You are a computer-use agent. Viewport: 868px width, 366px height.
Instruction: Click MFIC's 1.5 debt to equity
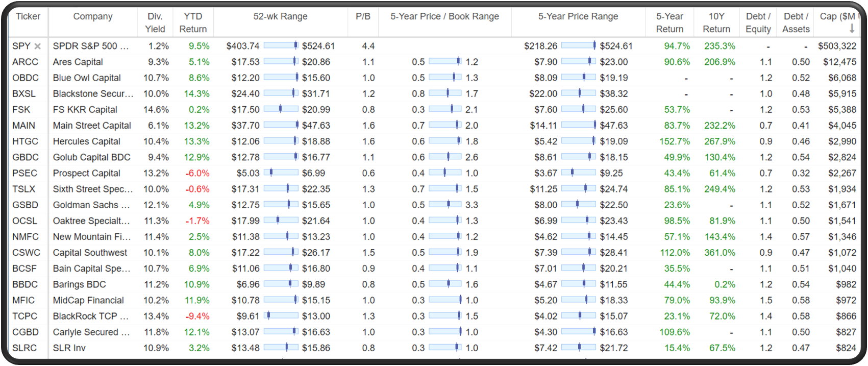pos(766,300)
